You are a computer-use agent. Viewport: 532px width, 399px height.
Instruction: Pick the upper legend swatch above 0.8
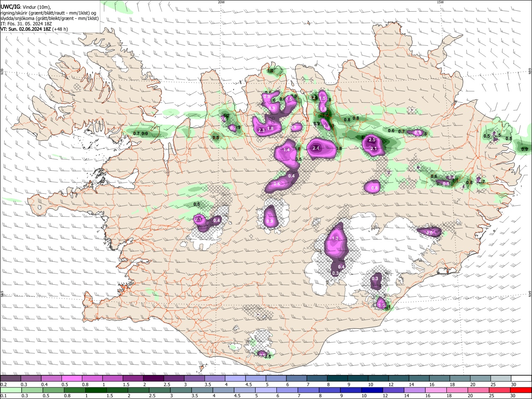[92, 379]
